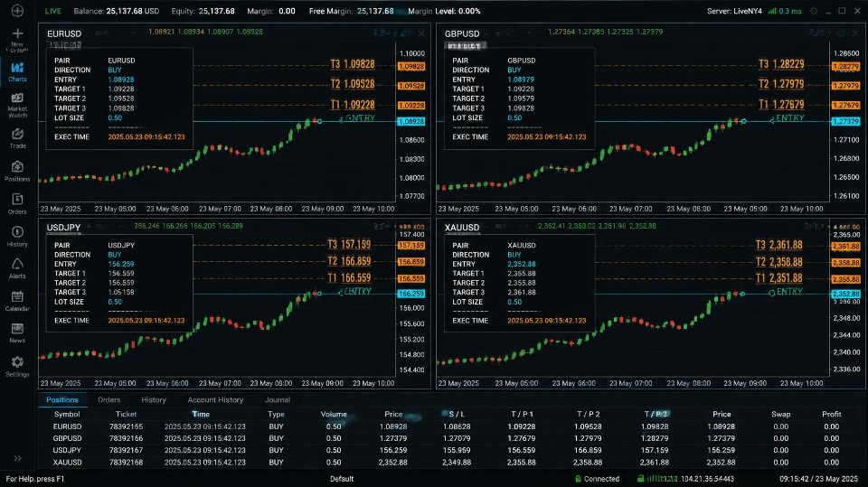Click ticket number 78392165
Viewport: 868px width, 487px height.
(x=126, y=426)
